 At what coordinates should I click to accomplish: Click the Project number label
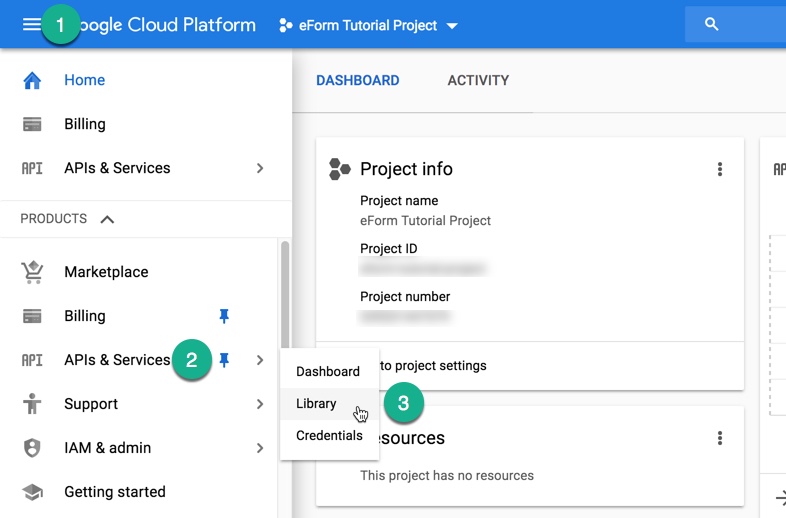click(x=405, y=297)
